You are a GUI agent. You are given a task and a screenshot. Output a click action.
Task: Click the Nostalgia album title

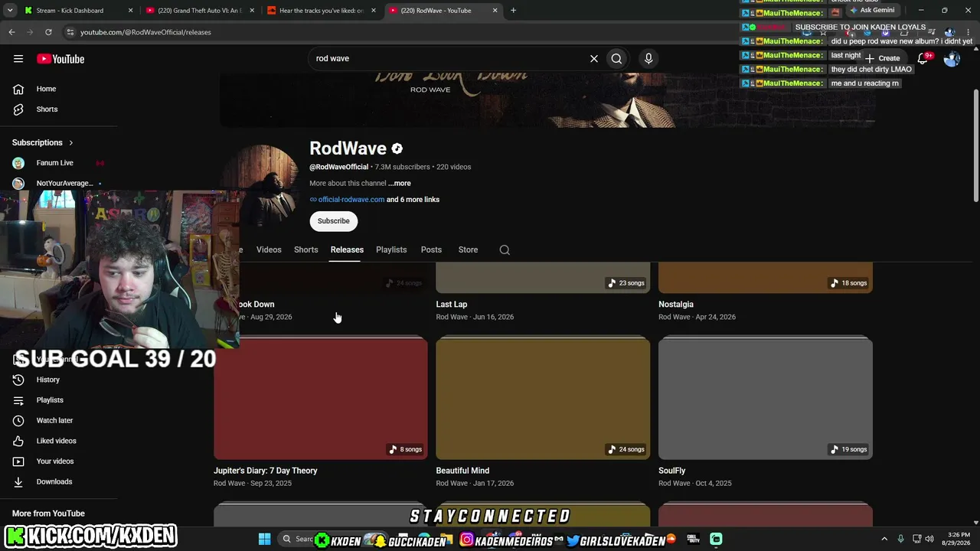click(x=676, y=305)
